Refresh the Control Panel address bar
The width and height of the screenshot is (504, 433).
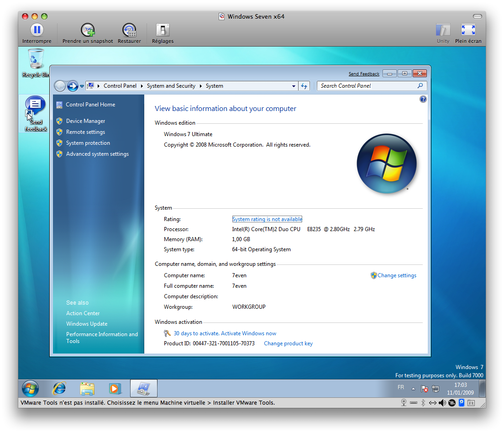click(304, 86)
